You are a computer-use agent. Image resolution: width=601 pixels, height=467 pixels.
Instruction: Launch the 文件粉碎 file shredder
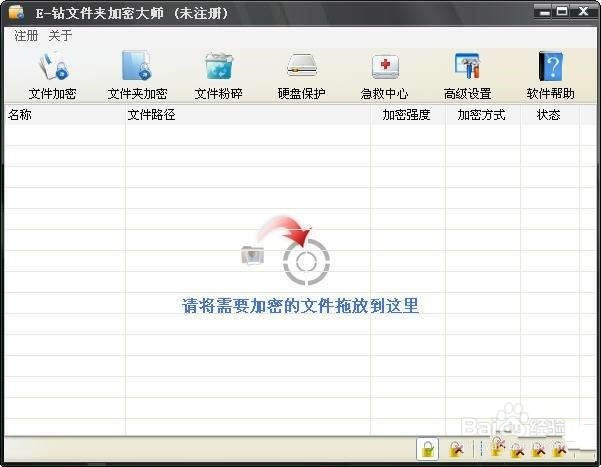tap(218, 76)
